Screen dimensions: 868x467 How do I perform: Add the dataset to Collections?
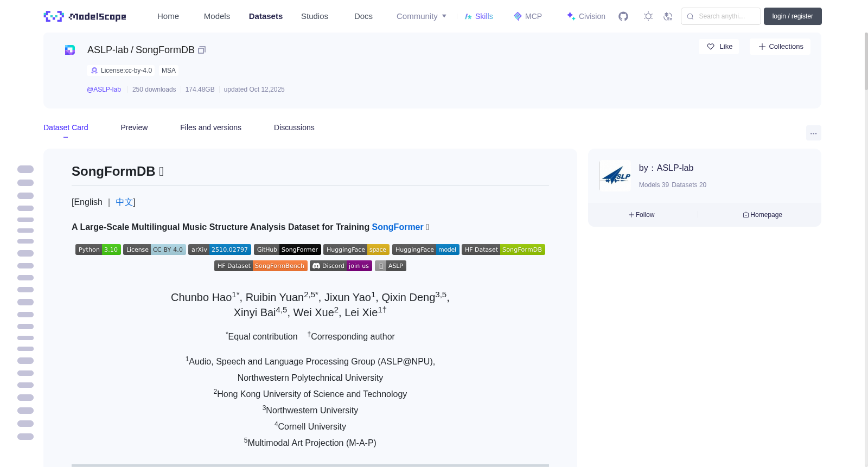click(x=780, y=47)
